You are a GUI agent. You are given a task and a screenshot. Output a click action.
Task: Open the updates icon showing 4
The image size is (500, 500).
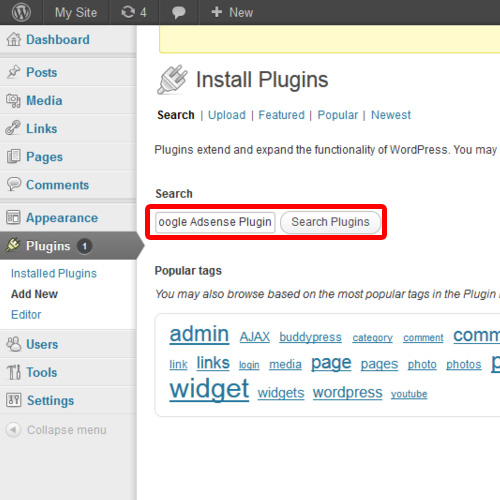coord(134,12)
